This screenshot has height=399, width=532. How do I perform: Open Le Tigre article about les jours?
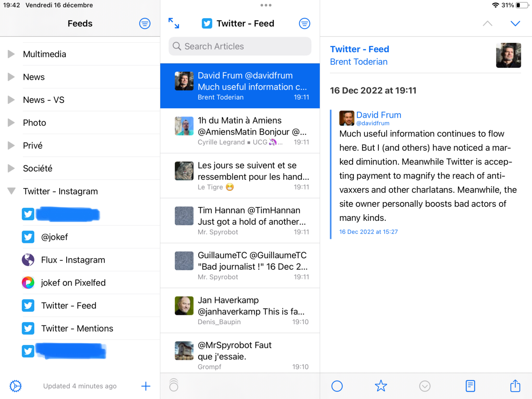tap(240, 176)
